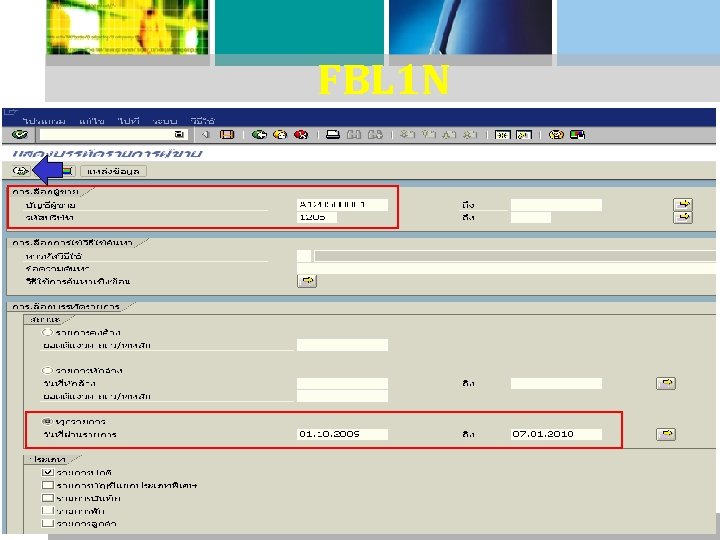
Task: Go to First Page icon
Action: [406, 135]
